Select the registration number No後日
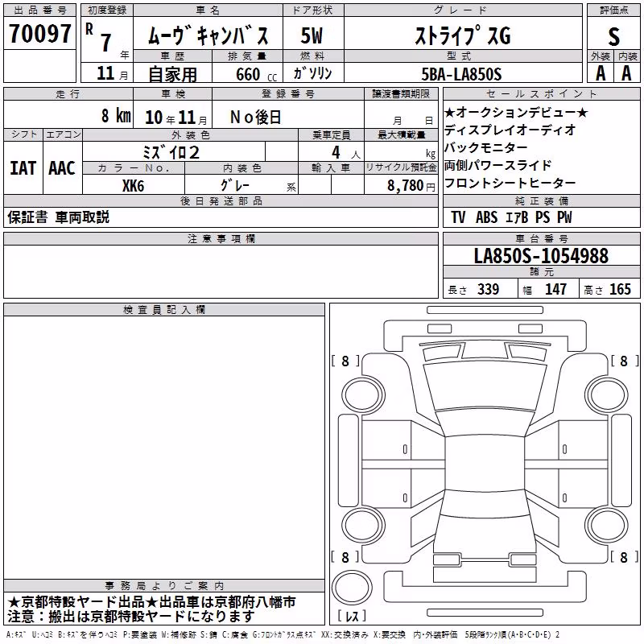Screen dimensions: 644x644 255,118
